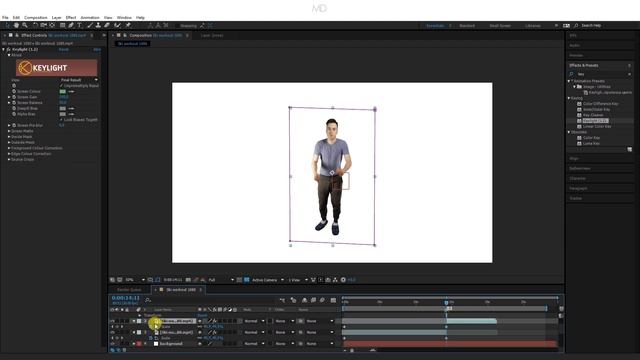Select the Brush tool
The width and height of the screenshot is (640, 360).
90,25
